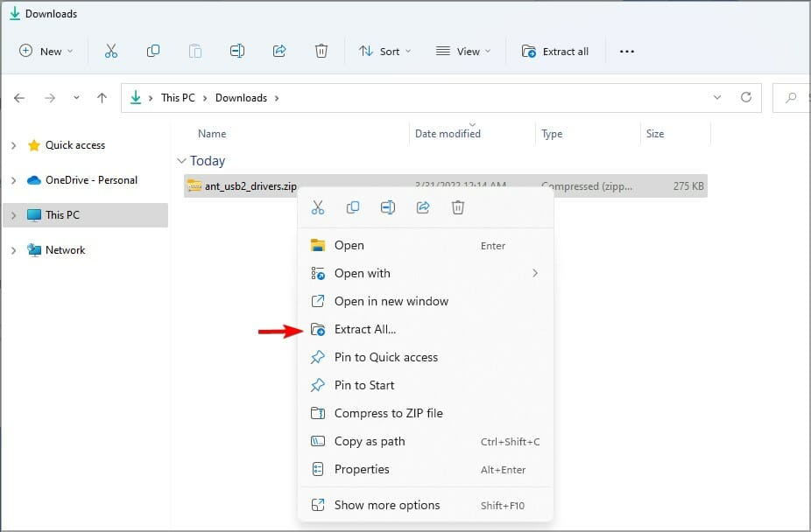This screenshot has width=811, height=532.
Task: Select the Cut icon in the toolbar
Action: [111, 51]
